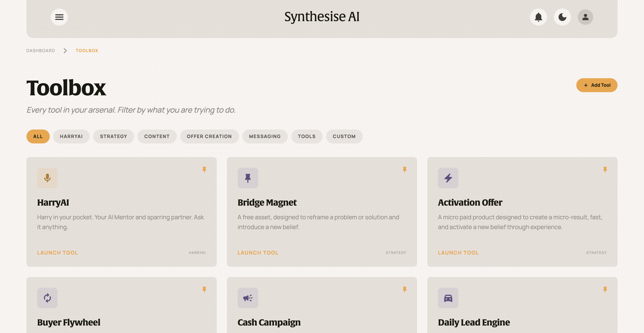Click the Bridge Magnet pushpin tool icon
Screen dimensions: 644x333
[x=248, y=178]
